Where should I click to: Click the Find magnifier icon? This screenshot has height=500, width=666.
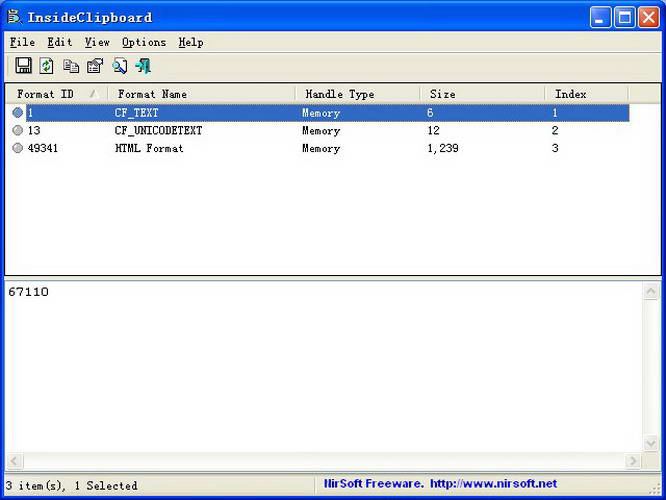point(119,66)
